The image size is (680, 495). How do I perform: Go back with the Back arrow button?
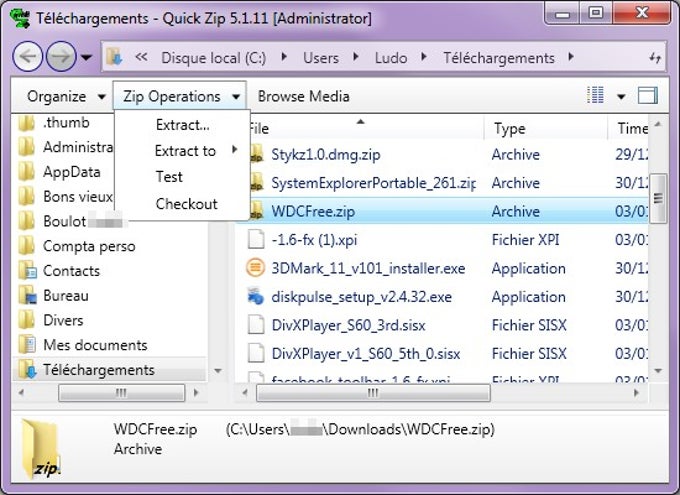pos(28,56)
